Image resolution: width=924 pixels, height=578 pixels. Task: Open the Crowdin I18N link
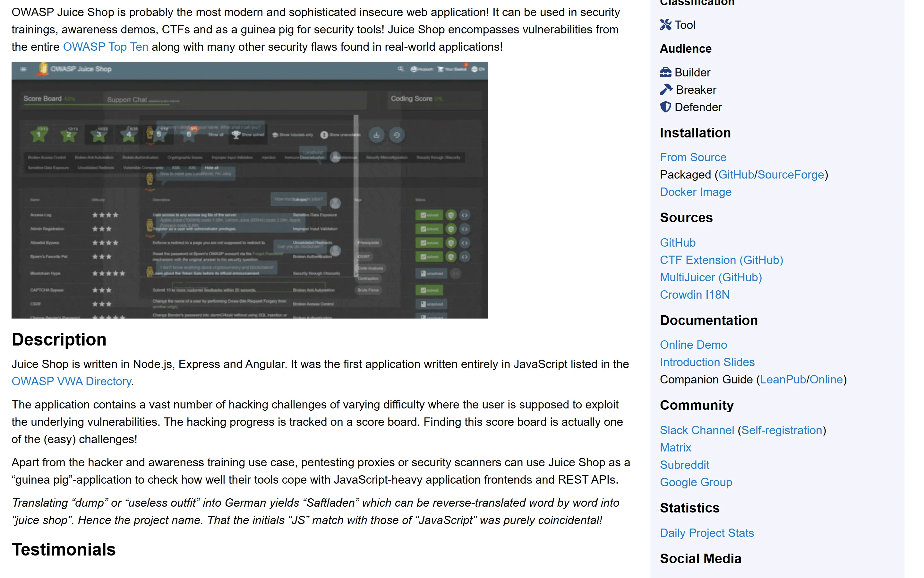click(695, 294)
